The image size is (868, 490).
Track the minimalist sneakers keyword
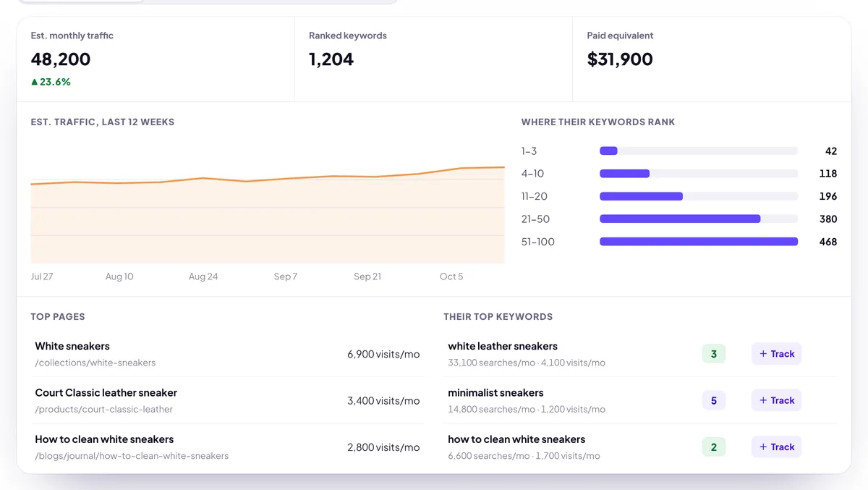pos(777,400)
